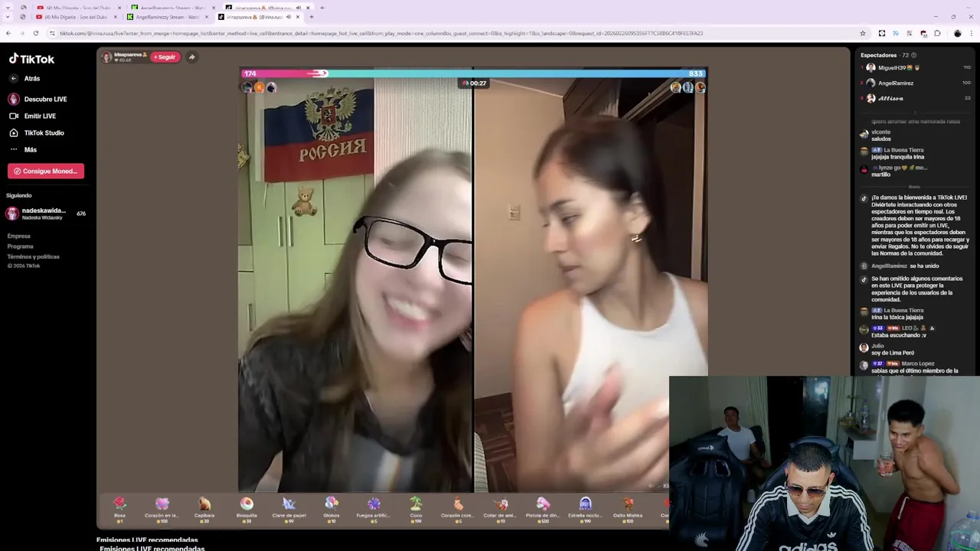Reload the page
Viewport: 980px width, 551px height.
pyautogui.click(x=36, y=33)
